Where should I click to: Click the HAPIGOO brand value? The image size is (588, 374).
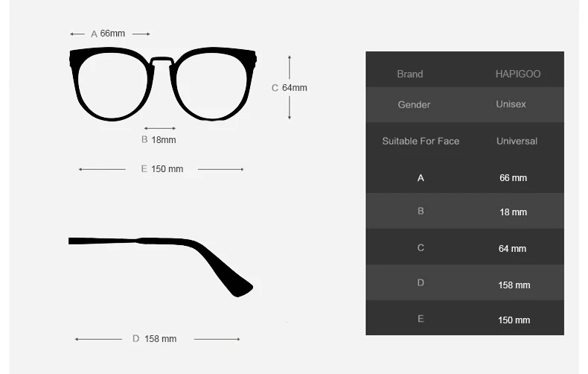[x=518, y=74]
